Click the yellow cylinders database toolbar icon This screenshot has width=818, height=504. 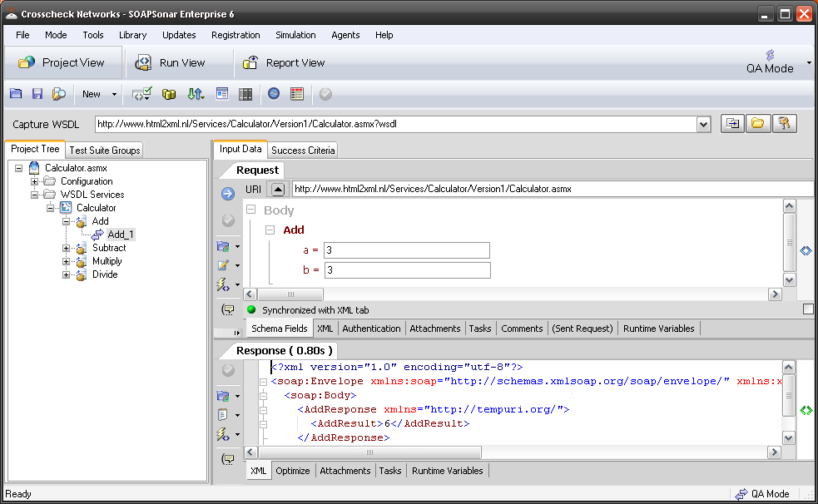168,94
